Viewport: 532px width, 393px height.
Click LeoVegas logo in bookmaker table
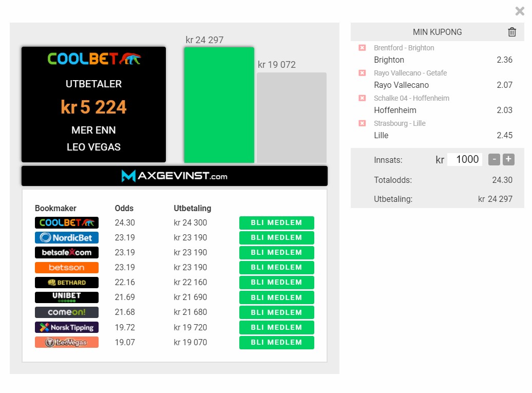coord(67,342)
